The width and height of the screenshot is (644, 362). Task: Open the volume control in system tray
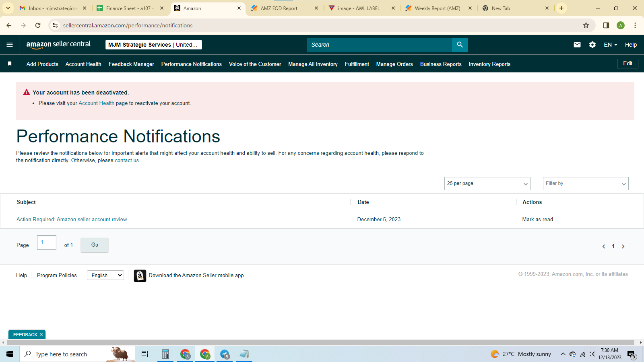(x=592, y=354)
